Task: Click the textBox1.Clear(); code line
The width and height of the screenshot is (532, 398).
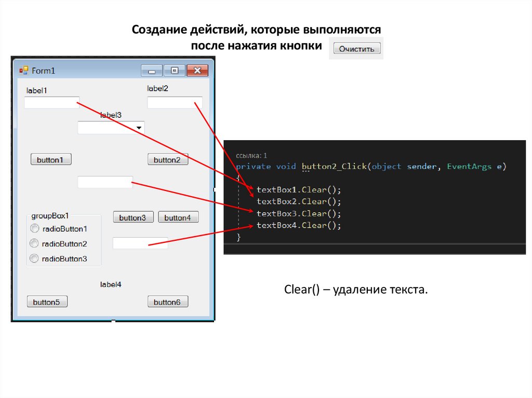Action: pos(299,189)
